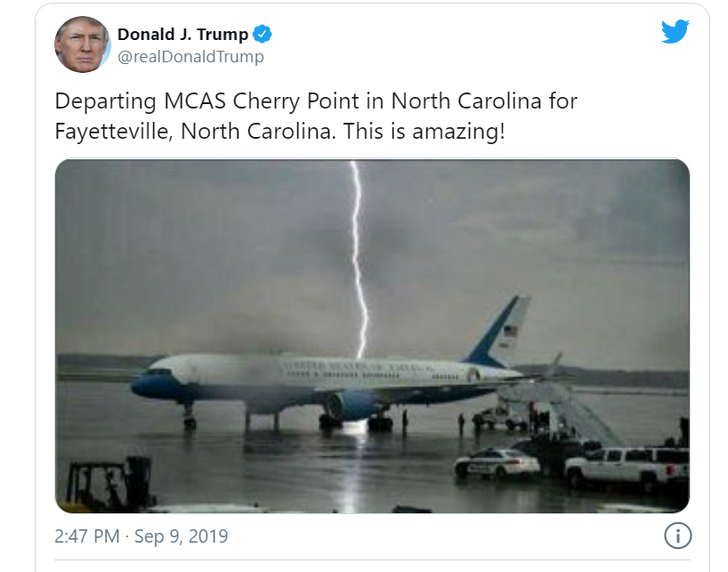Click the airplane's blue nose cockpit
728x572 pixels.
click(x=153, y=381)
